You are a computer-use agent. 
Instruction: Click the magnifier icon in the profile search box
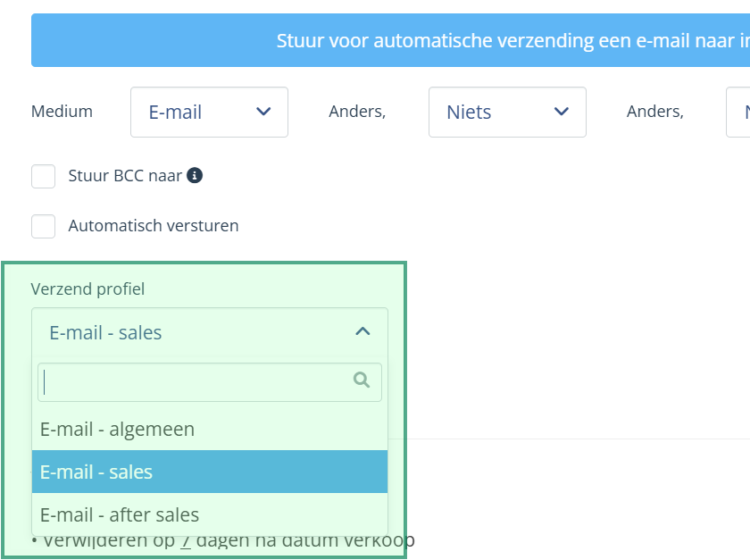[x=362, y=380]
